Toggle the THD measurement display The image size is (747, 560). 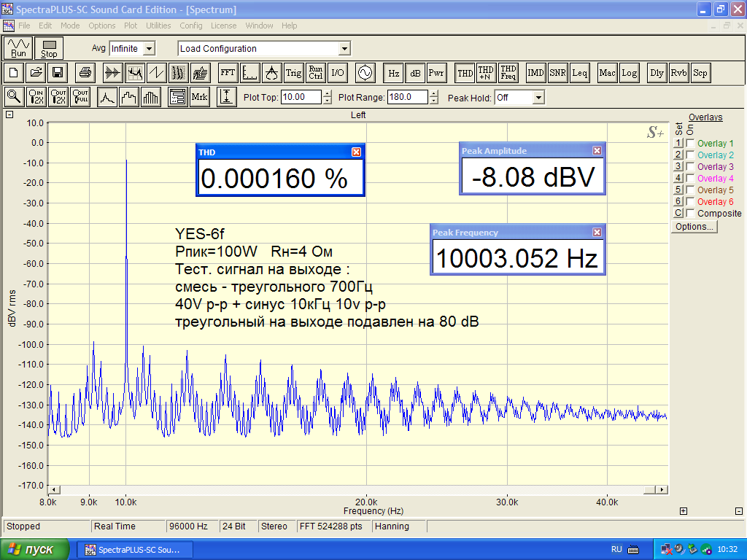click(x=465, y=73)
